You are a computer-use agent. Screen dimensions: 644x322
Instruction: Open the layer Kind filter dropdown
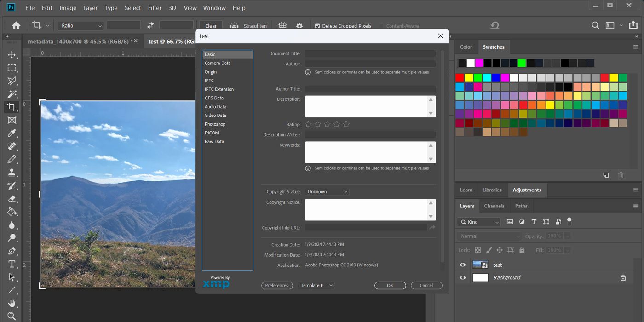coord(478,222)
